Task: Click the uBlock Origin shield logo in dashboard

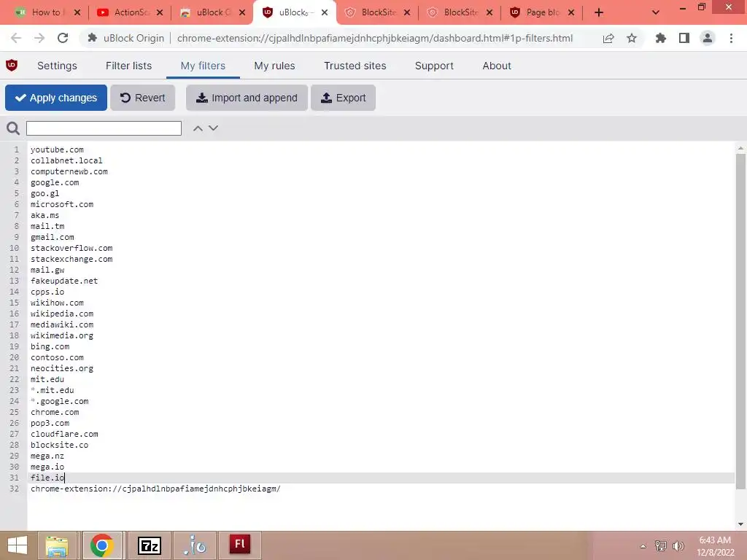Action: pos(12,65)
